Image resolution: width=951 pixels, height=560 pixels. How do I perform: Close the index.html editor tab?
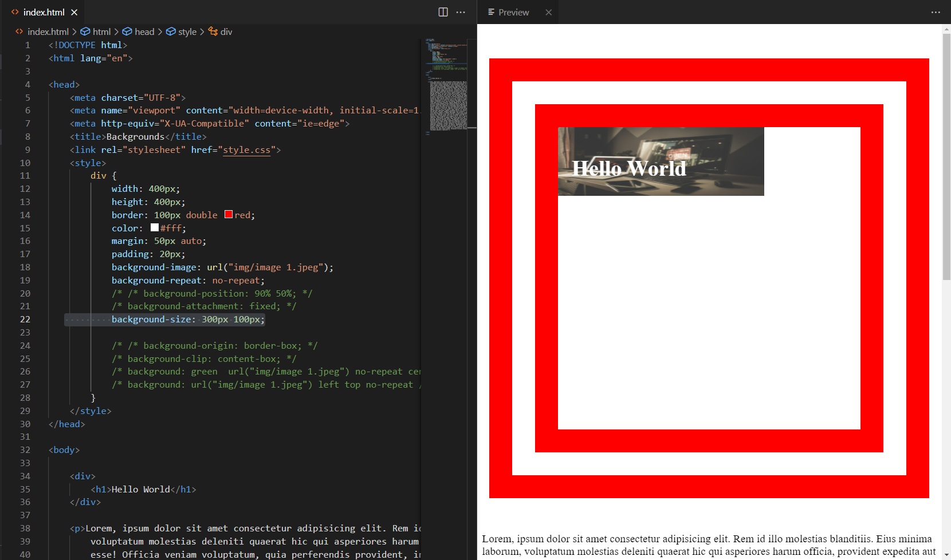pos(74,12)
